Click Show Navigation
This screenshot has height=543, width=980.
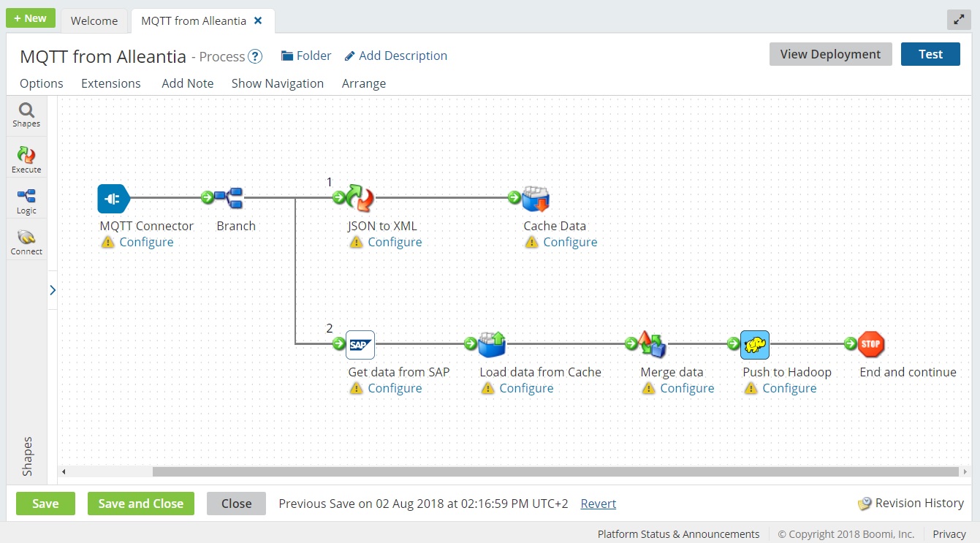tap(278, 83)
